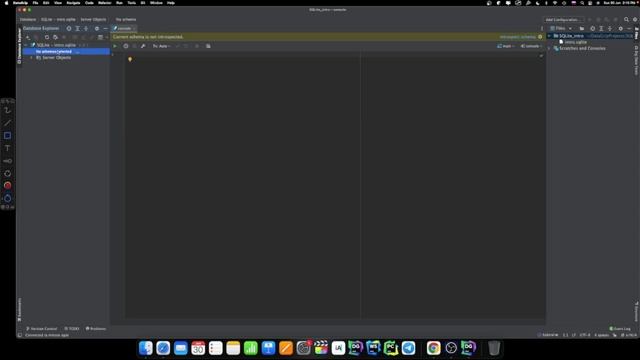Image resolution: width=640 pixels, height=360 pixels.
Task: Open the Window menu
Action: (156, 3)
